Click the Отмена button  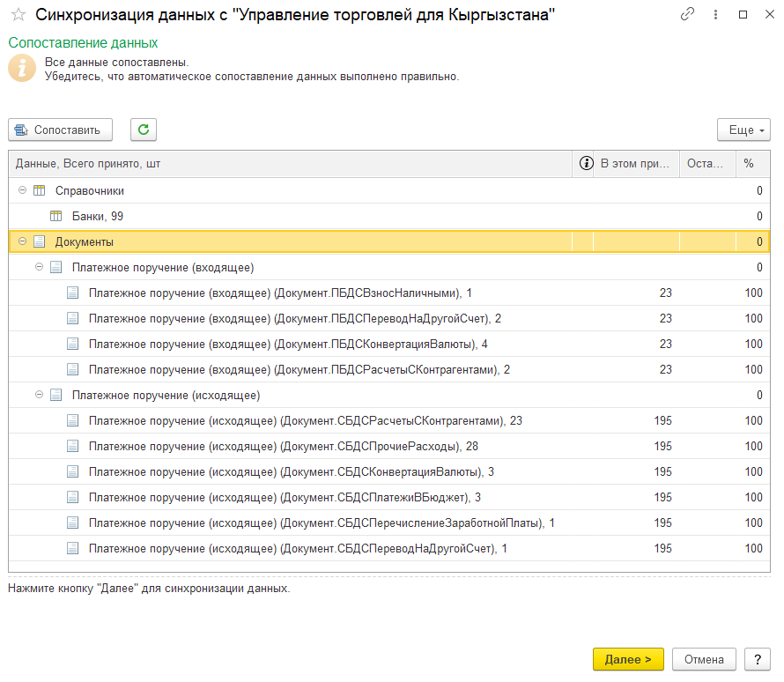click(x=704, y=659)
